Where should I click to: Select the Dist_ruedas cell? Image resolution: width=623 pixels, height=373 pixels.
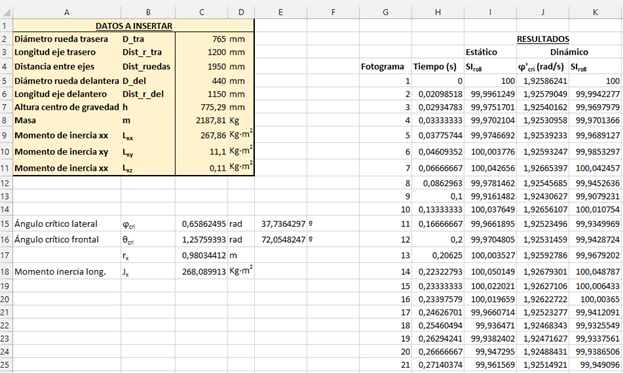148,66
